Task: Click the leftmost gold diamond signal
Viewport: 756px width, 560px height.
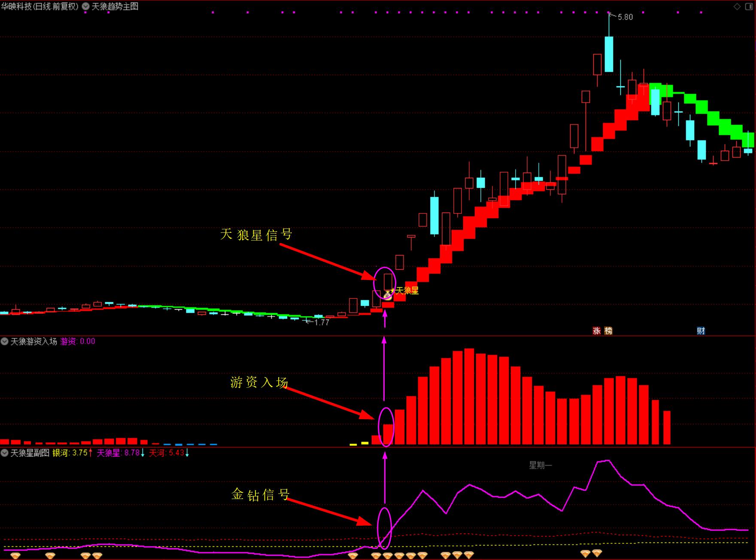Action: (x=15, y=556)
